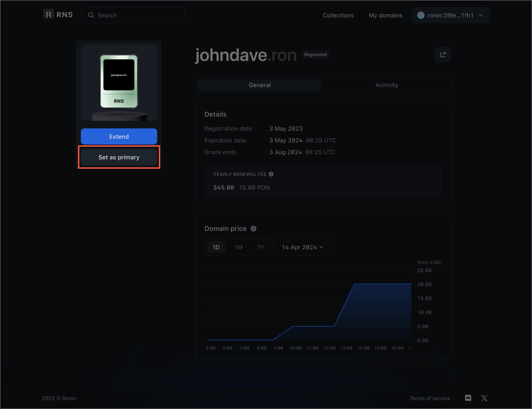
Task: Click the account dropdown chevron arrow
Action: (x=480, y=15)
